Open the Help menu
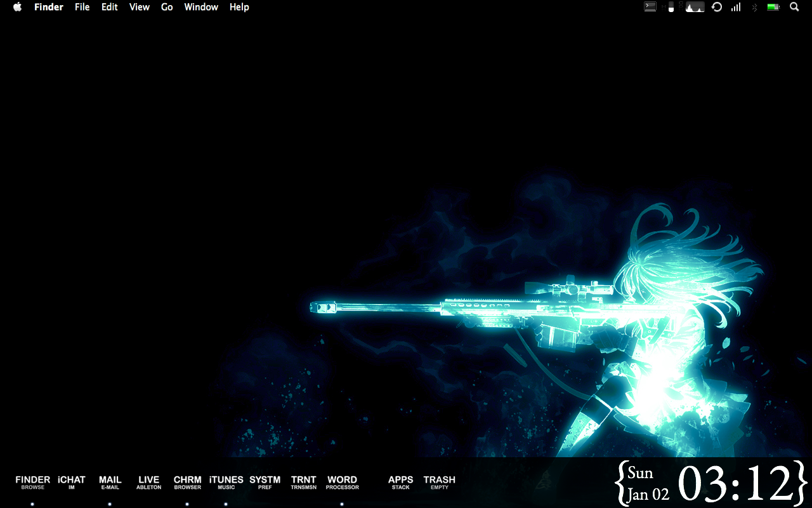The image size is (812, 508). click(239, 7)
